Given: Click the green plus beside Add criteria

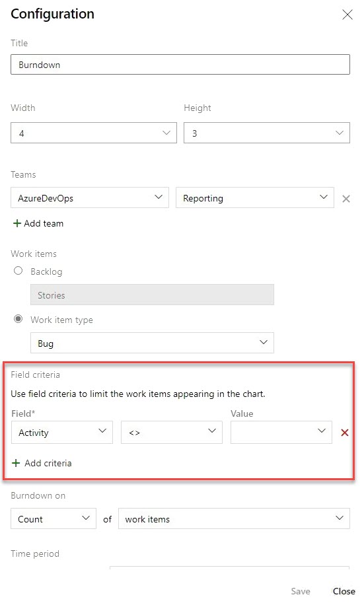Looking at the screenshot, I should (16, 463).
